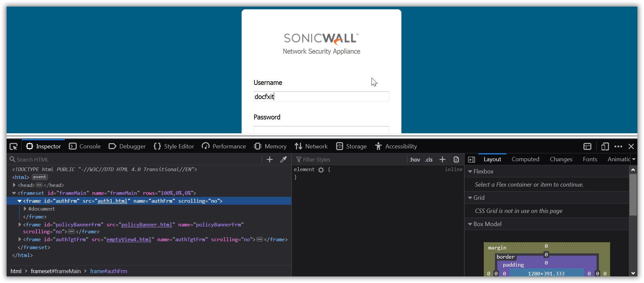Expand the head element node

click(x=14, y=185)
